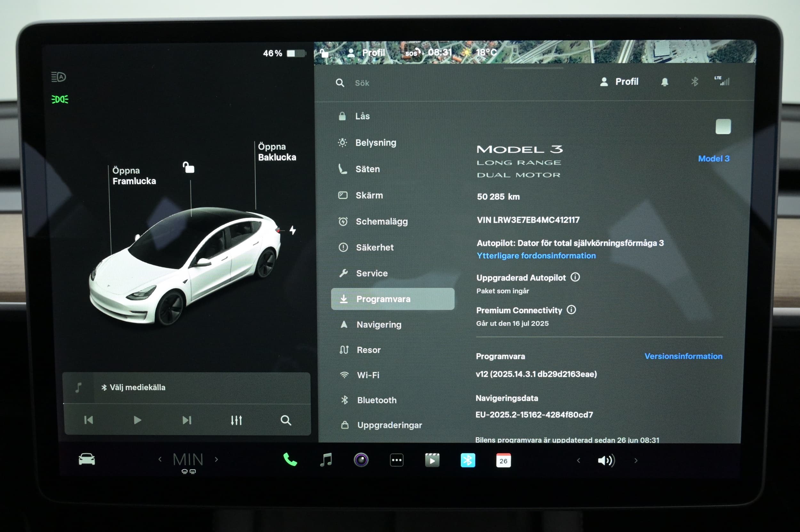Tap navigation data EU-2025.2-15162-4284f80cd7

pos(534,415)
